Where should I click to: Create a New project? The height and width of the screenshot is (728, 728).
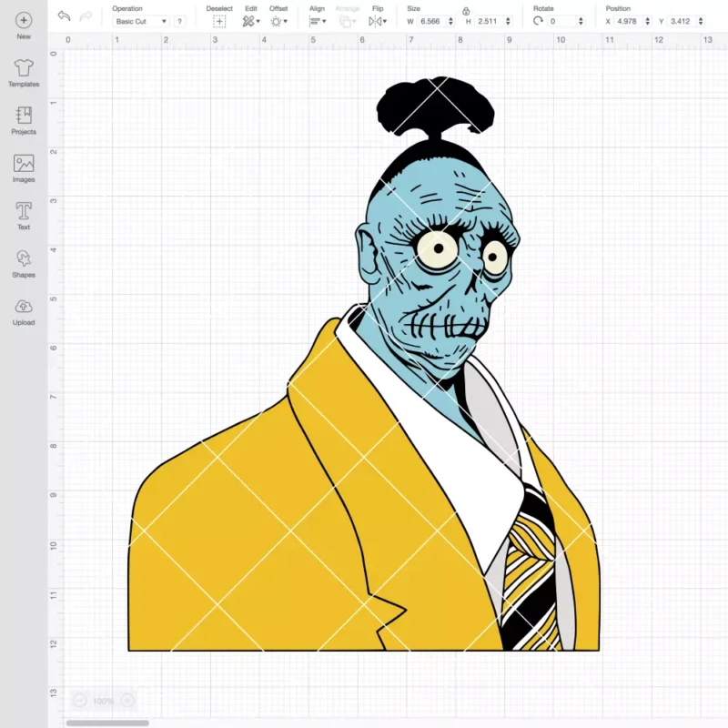[x=24, y=25]
